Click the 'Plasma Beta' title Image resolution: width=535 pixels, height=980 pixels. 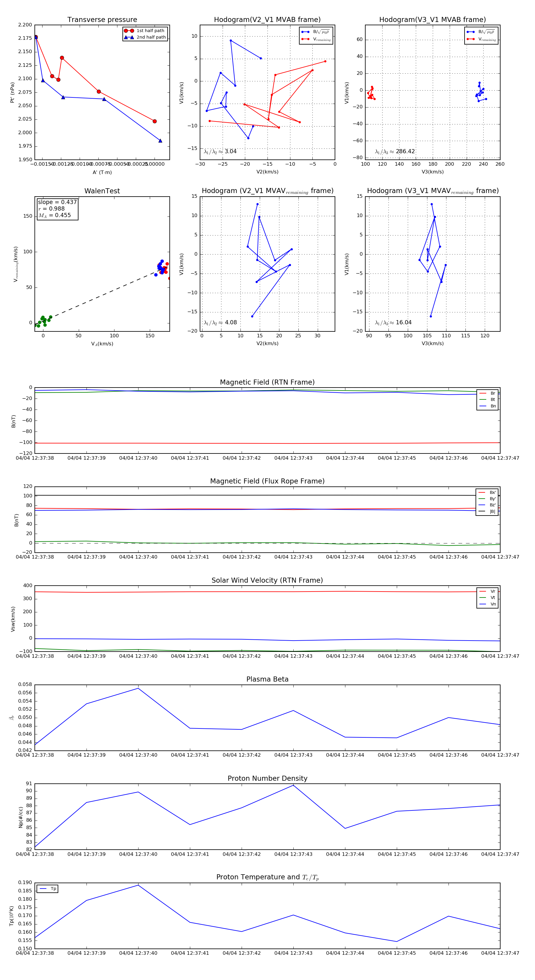coord(267,679)
